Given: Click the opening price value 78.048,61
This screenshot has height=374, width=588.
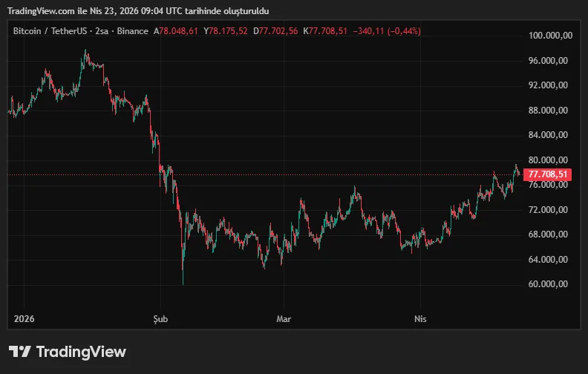Looking at the screenshot, I should tap(179, 31).
